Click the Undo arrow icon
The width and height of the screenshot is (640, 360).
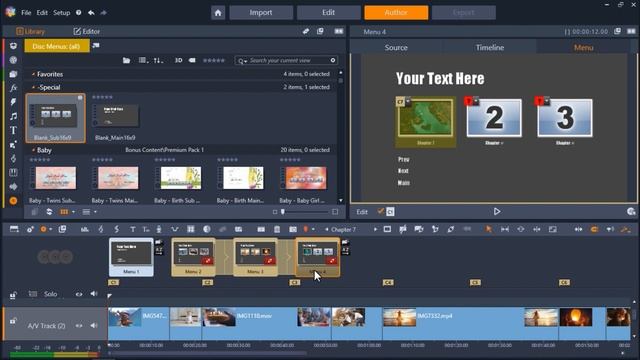tap(91, 13)
